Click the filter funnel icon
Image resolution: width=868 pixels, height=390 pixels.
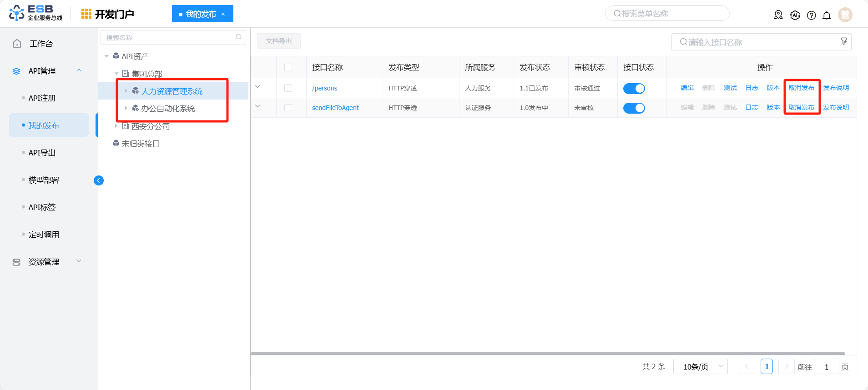tap(844, 41)
